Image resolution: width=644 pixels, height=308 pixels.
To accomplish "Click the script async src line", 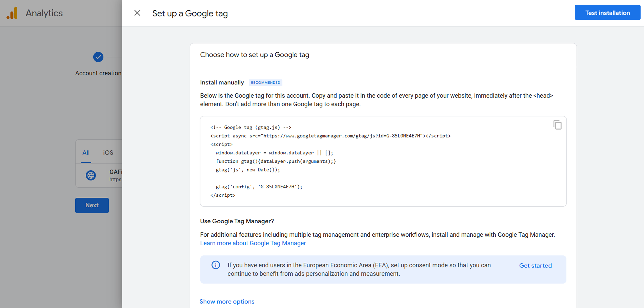I will [330, 136].
